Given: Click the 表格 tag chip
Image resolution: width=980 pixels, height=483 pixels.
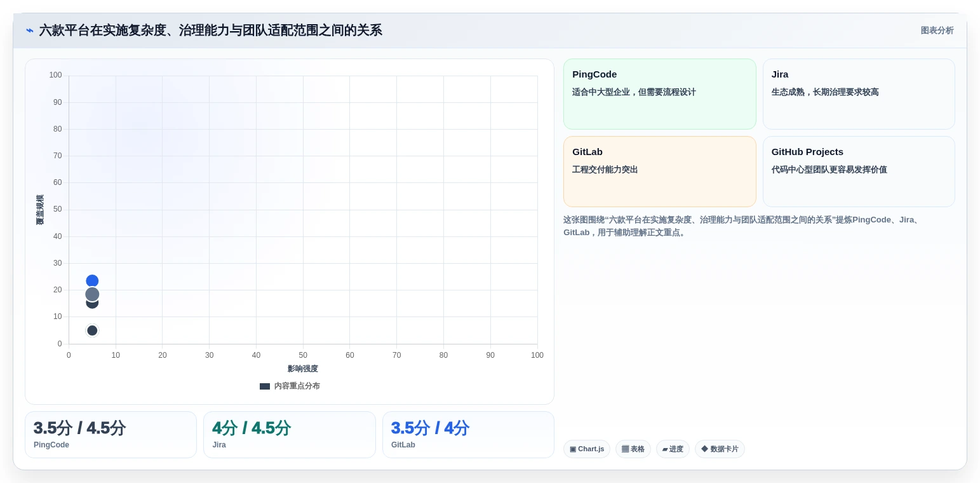Looking at the screenshot, I should tap(633, 449).
